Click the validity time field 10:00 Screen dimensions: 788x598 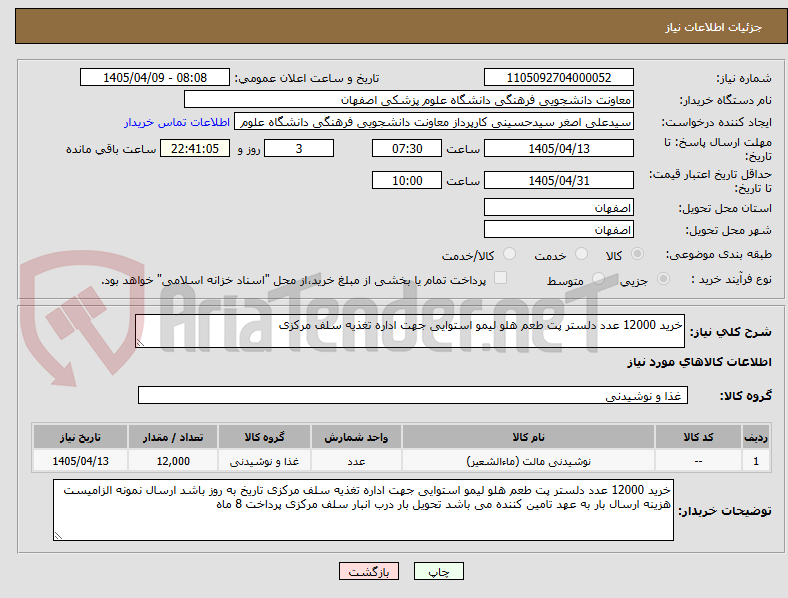pyautogui.click(x=407, y=180)
